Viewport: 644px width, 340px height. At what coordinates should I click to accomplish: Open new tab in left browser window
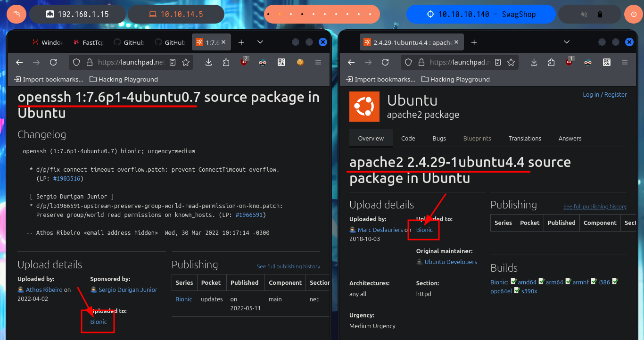click(241, 42)
